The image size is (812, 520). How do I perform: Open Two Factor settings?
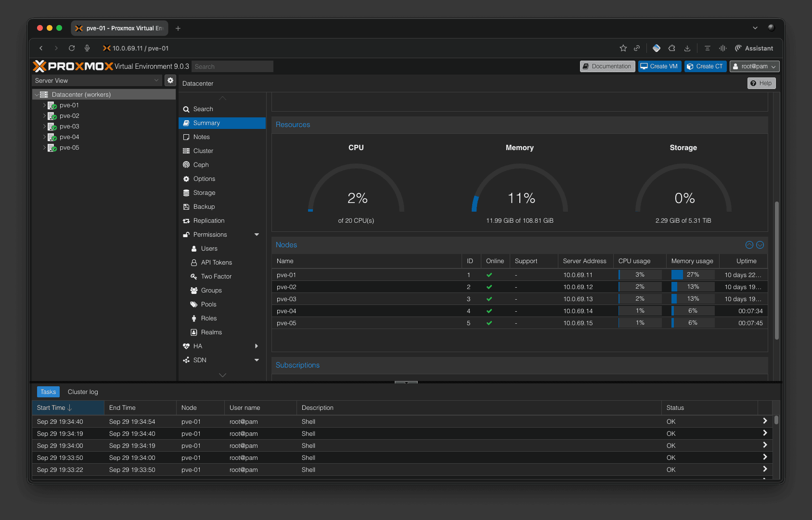coord(222,277)
